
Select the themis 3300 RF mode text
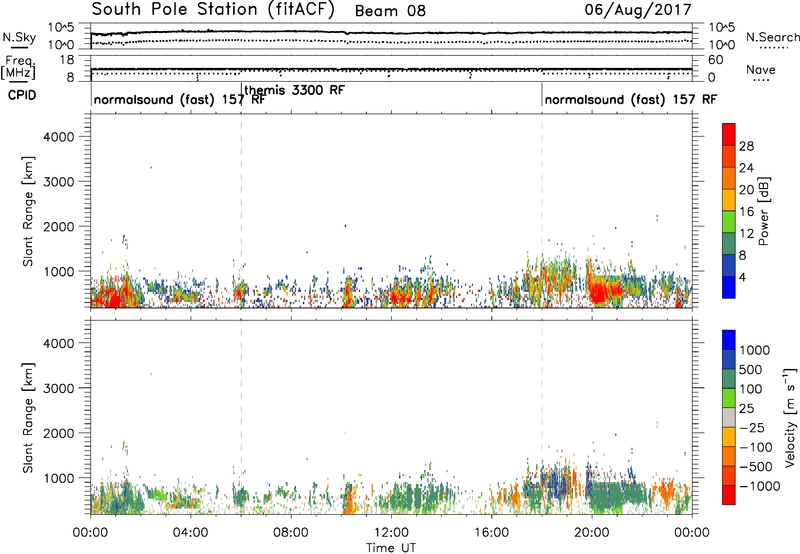(x=294, y=90)
